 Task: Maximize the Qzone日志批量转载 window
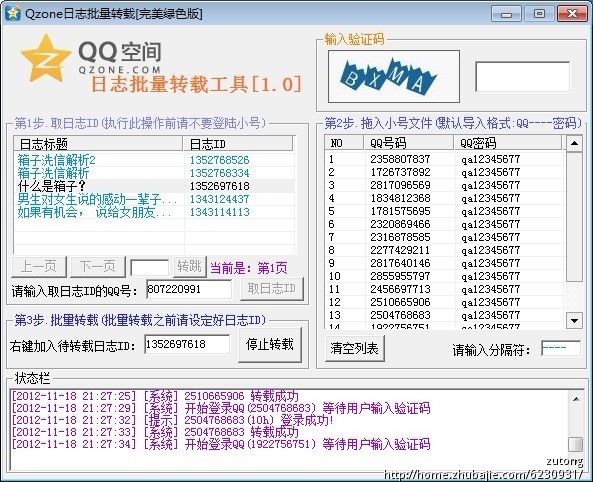coord(539,14)
